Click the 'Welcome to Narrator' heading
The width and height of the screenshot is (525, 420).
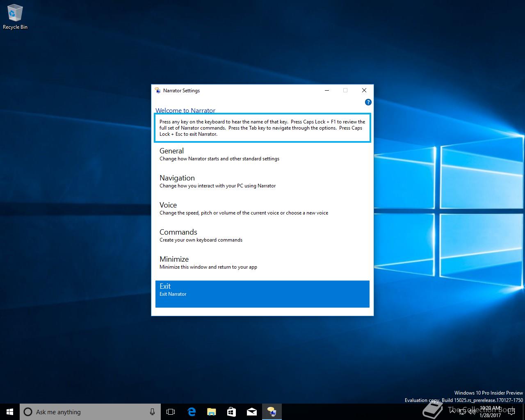(x=185, y=110)
